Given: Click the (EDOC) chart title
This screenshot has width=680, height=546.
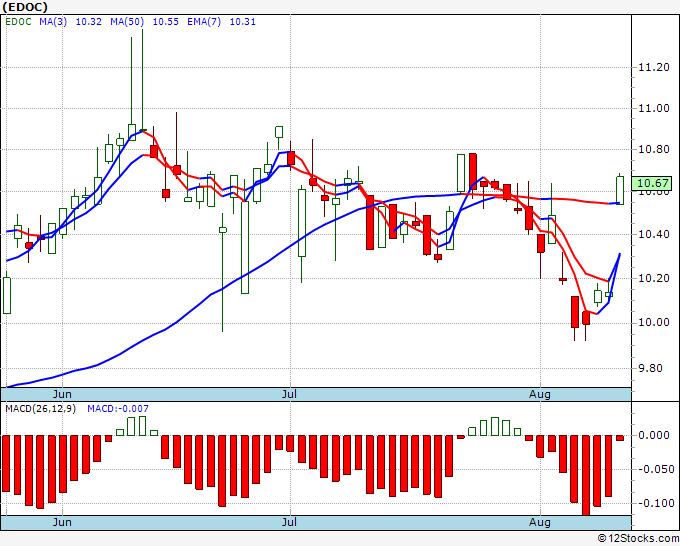Looking at the screenshot, I should coord(25,7).
